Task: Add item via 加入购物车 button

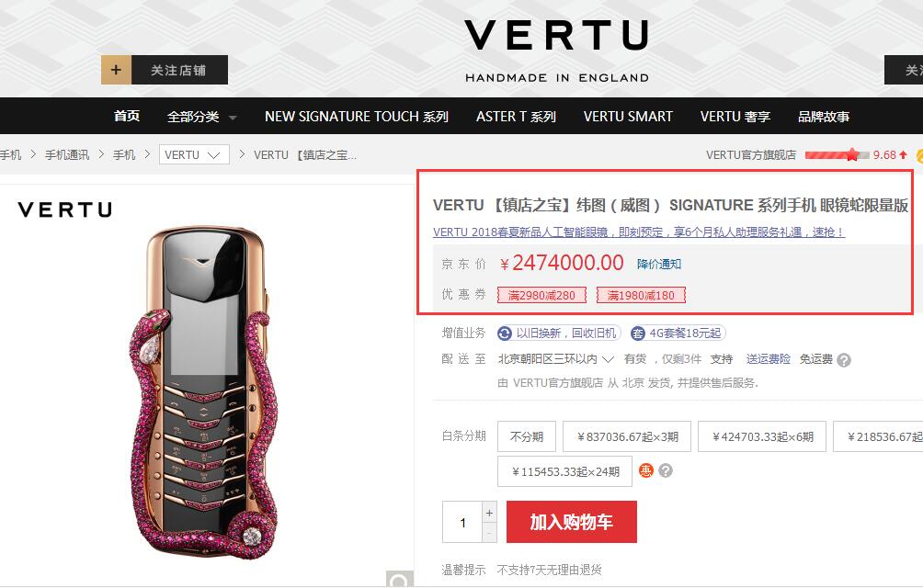Action: tap(571, 522)
